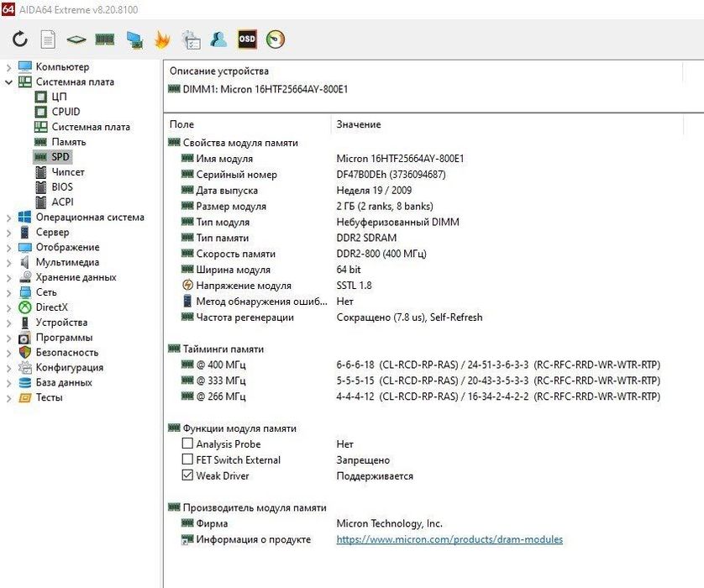Open Безопасность in the tree

67,352
